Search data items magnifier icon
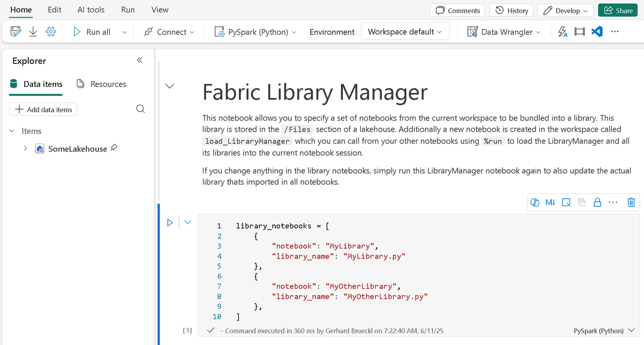 [141, 109]
